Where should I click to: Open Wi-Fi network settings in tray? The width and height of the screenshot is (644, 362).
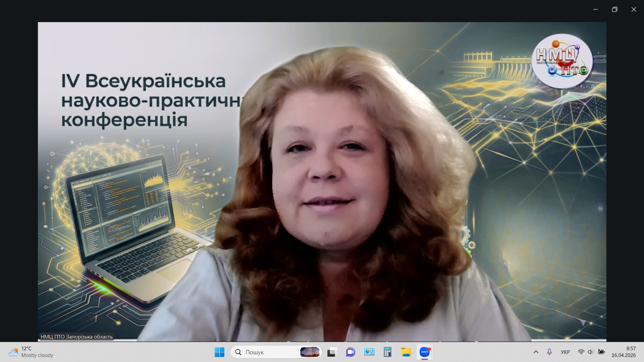pyautogui.click(x=581, y=352)
